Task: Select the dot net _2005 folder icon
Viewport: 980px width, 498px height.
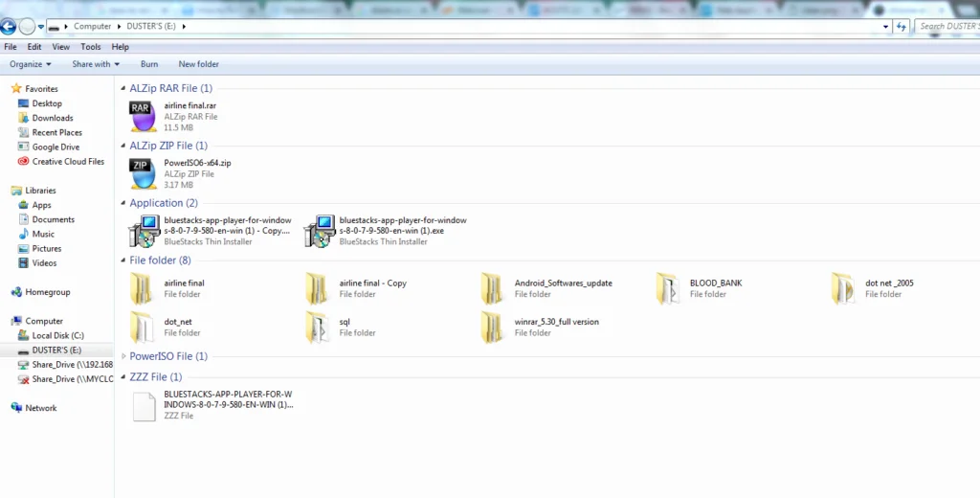Action: (843, 288)
